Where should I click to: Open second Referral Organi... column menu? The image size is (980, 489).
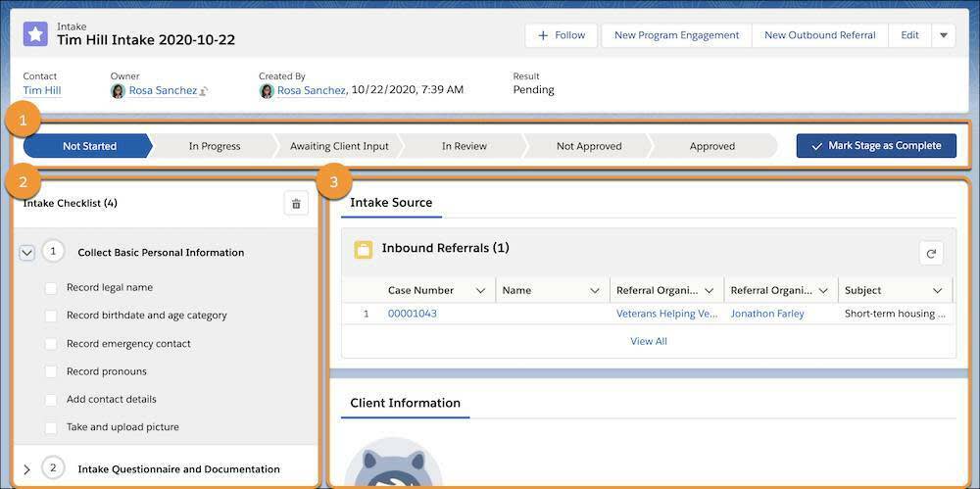pyautogui.click(x=824, y=291)
